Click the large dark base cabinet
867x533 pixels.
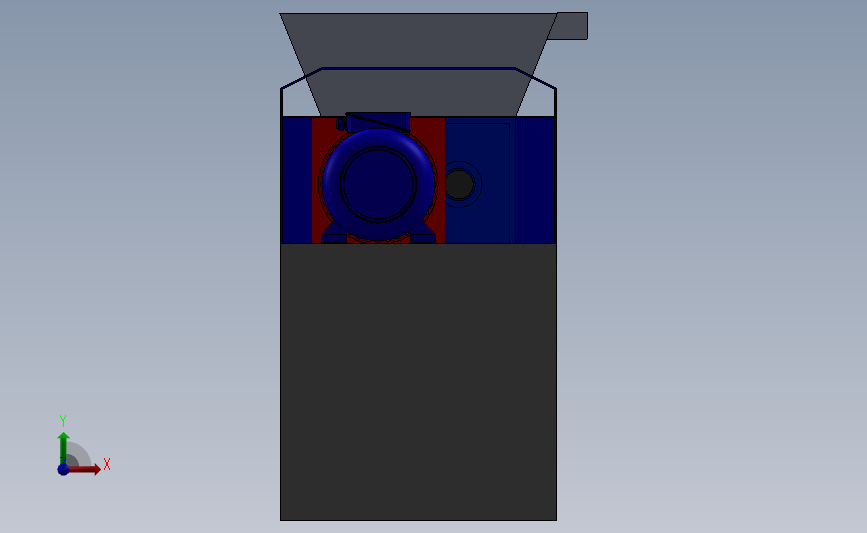coord(419,382)
